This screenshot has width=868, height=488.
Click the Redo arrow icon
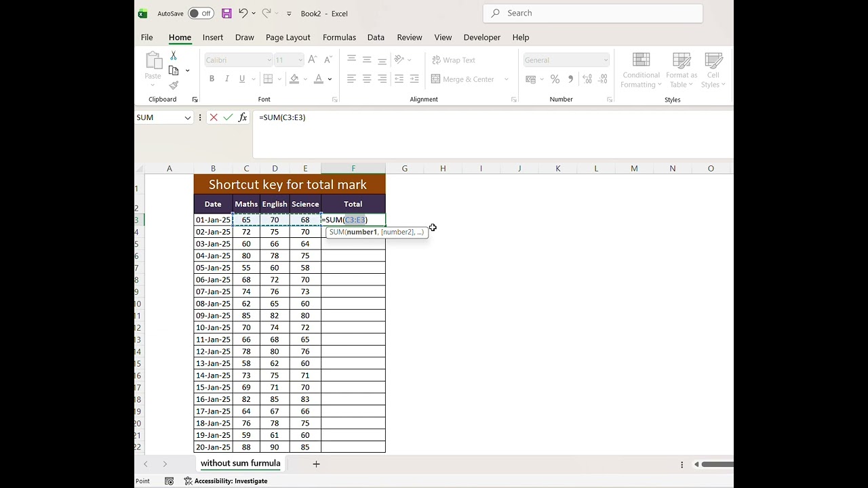click(x=267, y=13)
